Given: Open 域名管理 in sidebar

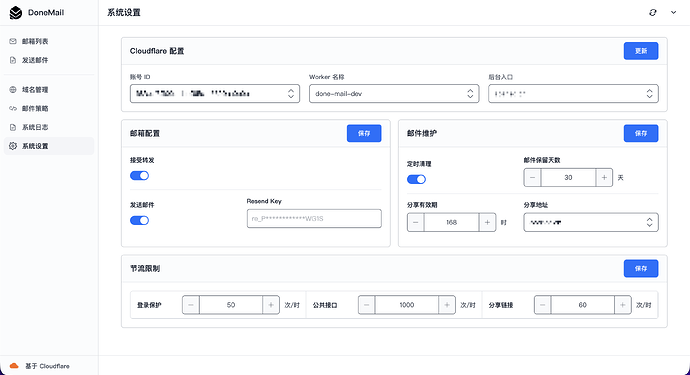Looking at the screenshot, I should coord(49,90).
